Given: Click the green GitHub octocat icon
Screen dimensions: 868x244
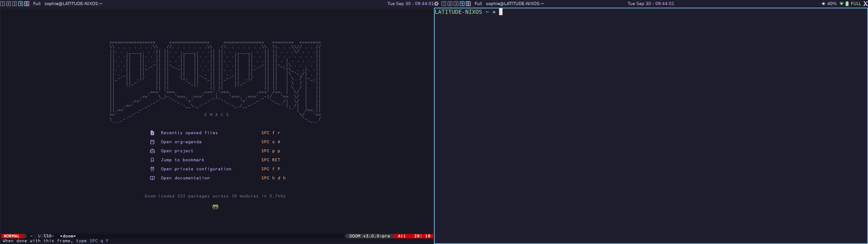Looking at the screenshot, I should [215, 207].
